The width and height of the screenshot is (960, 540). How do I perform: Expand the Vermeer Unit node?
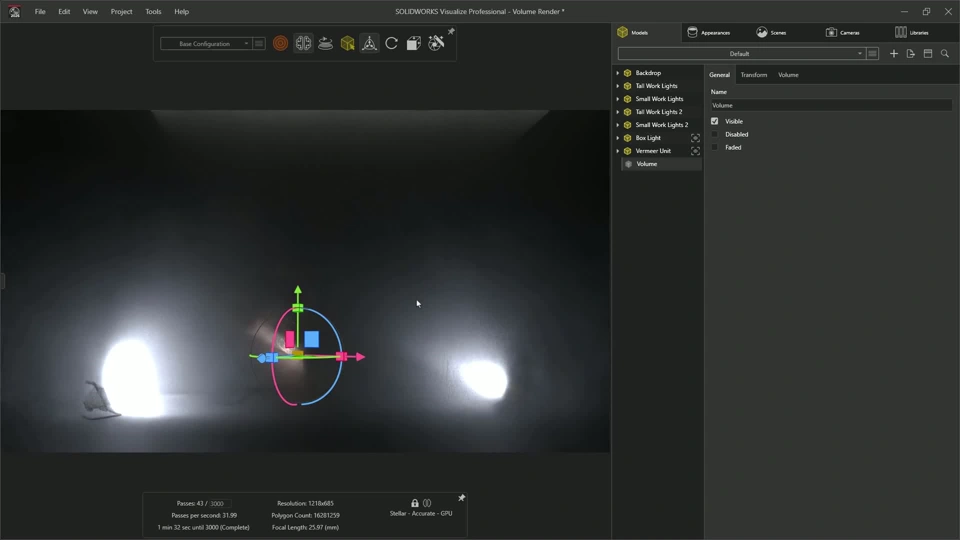618,151
